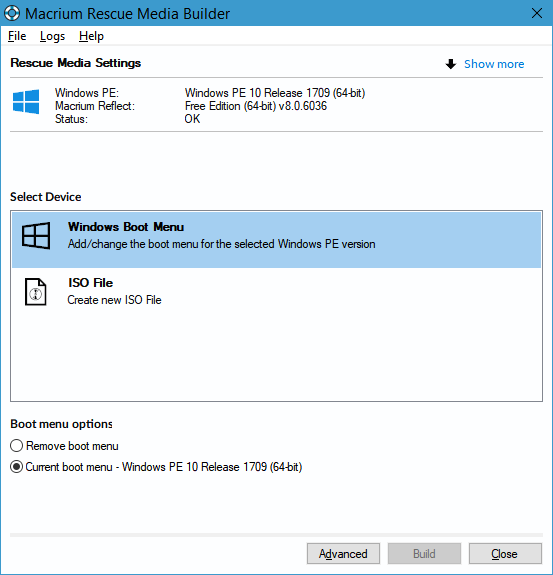This screenshot has width=553, height=575.
Task: Click the Build button
Action: [424, 554]
